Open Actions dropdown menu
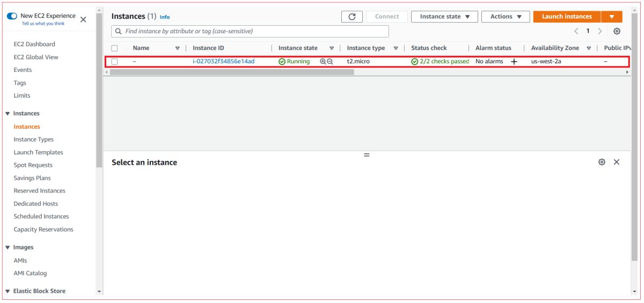The image size is (644, 303). point(506,17)
